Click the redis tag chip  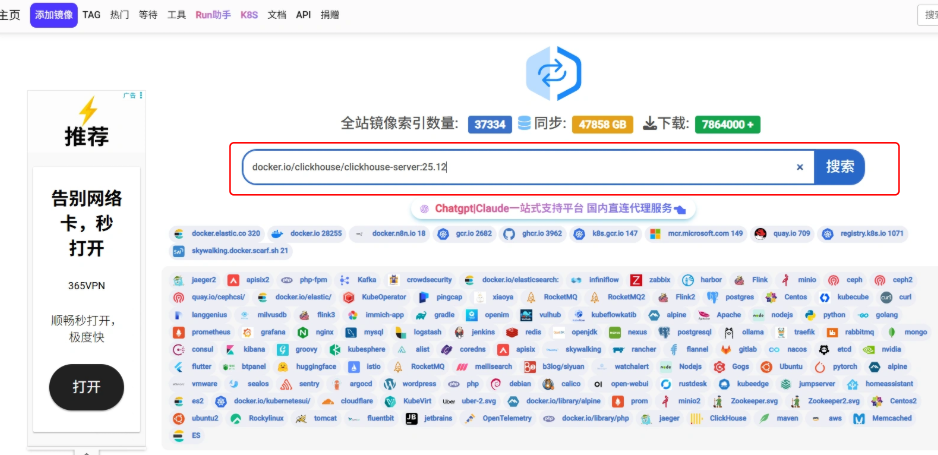[x=525, y=332]
